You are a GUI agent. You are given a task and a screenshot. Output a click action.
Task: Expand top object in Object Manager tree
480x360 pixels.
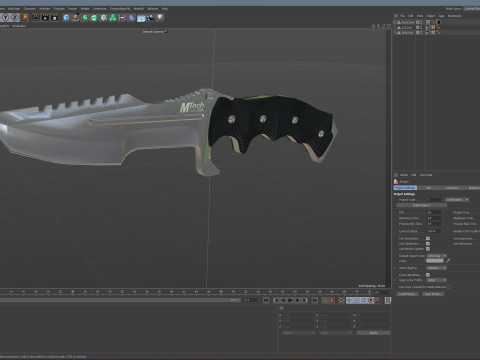pyautogui.click(x=395, y=22)
